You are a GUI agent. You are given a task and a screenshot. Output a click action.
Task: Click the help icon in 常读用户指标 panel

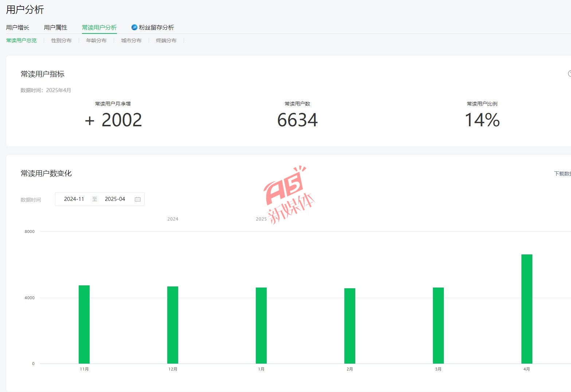569,74
